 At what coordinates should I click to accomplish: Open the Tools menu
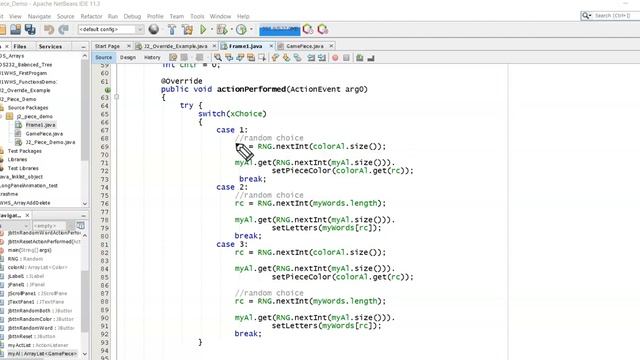(197, 16)
